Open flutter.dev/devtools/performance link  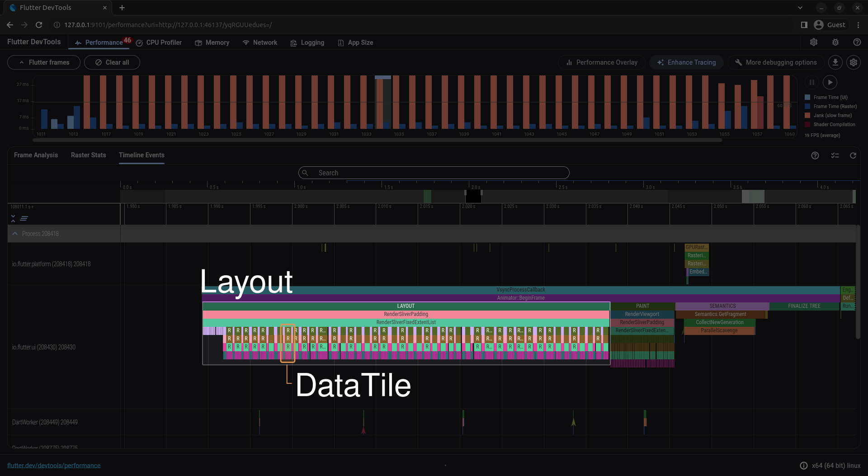54,466
